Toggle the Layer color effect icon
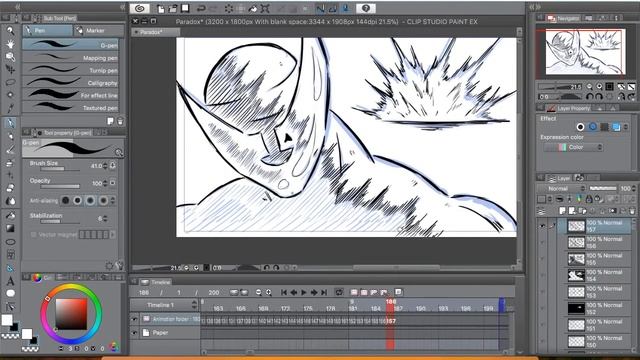This screenshot has height=360, width=640. [x=616, y=127]
